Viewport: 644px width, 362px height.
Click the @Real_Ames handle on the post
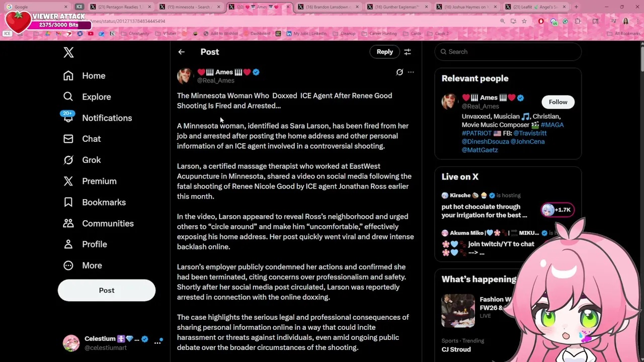click(x=215, y=80)
